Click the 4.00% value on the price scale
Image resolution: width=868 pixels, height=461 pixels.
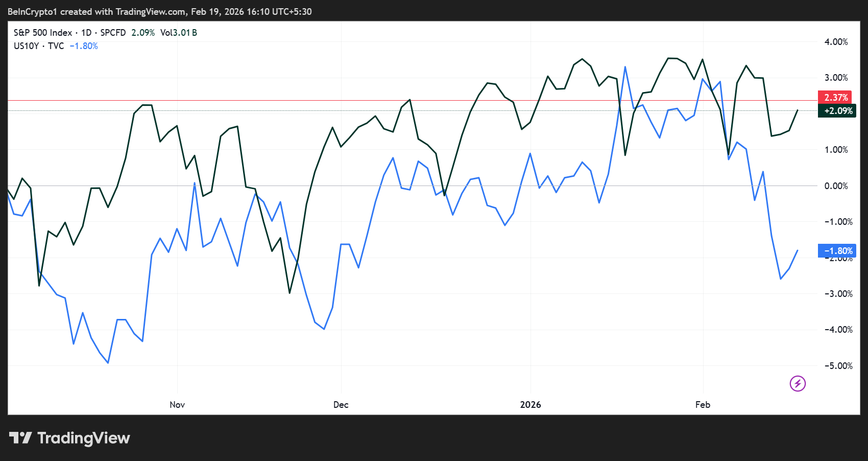(x=836, y=42)
